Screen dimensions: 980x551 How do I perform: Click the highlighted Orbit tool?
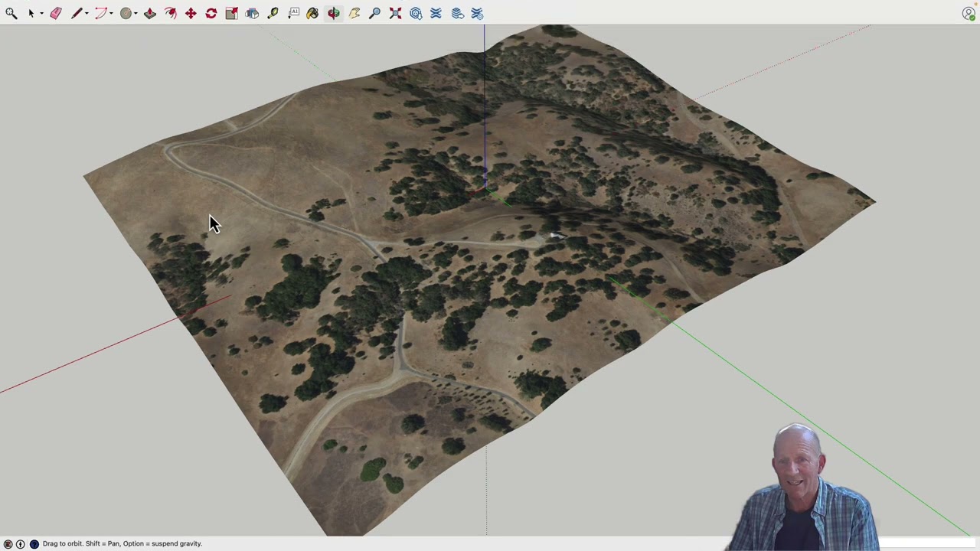(334, 13)
